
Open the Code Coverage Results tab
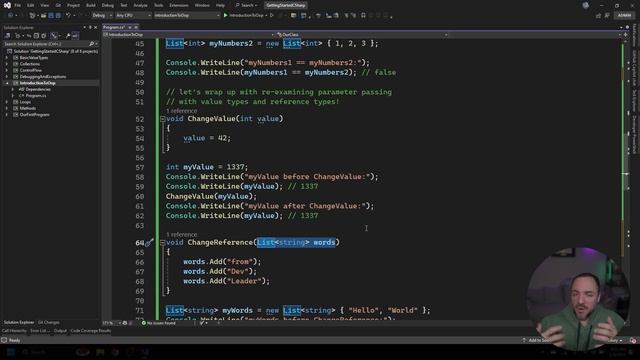tap(91, 331)
